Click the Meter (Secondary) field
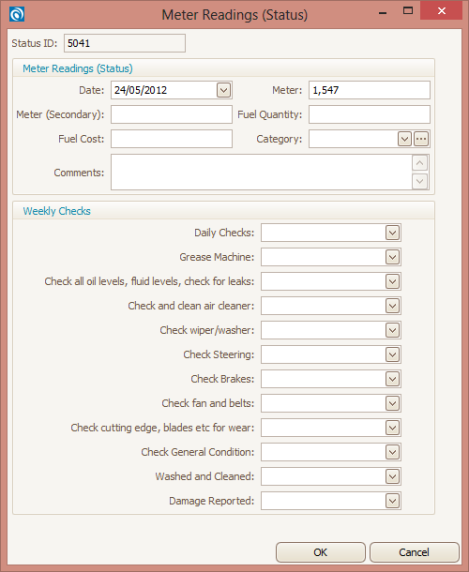Viewport: 469px width, 572px height. click(x=172, y=115)
